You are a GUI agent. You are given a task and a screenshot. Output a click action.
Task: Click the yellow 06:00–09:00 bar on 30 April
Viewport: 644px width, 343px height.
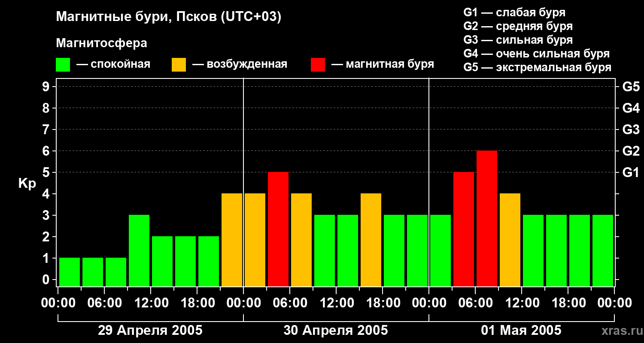(301, 240)
